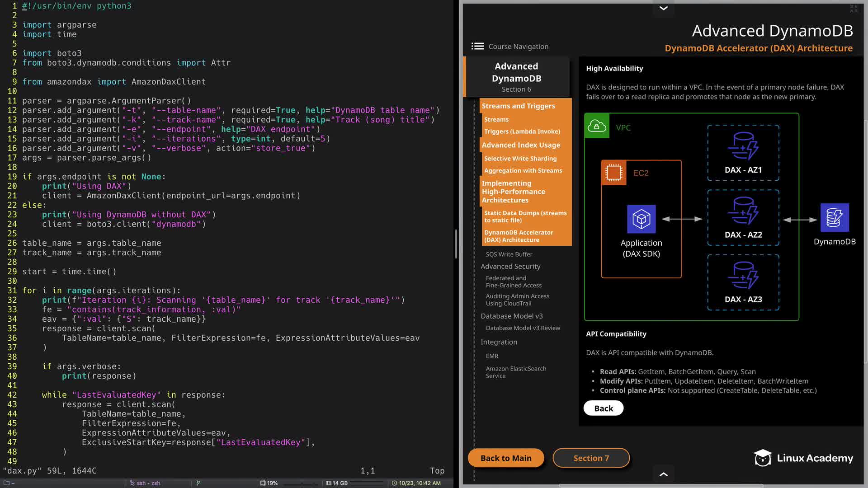Click the DAX - AZ3 node icon

743,276
